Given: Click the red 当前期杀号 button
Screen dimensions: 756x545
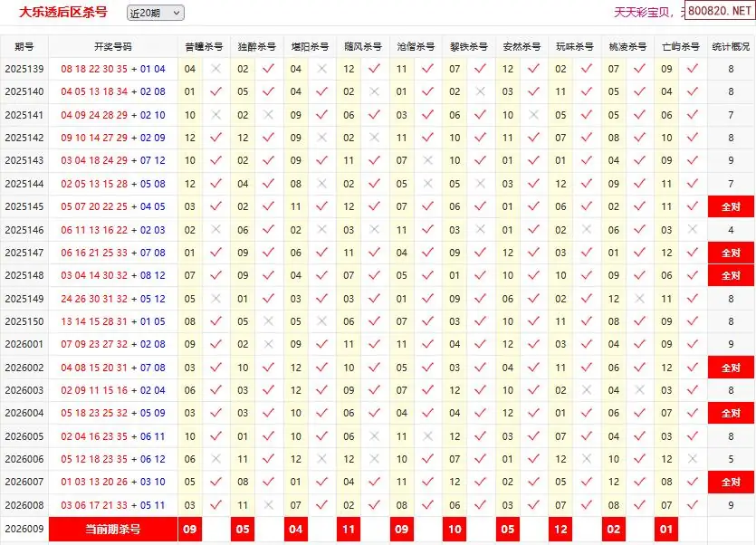Looking at the screenshot, I should (x=113, y=529).
